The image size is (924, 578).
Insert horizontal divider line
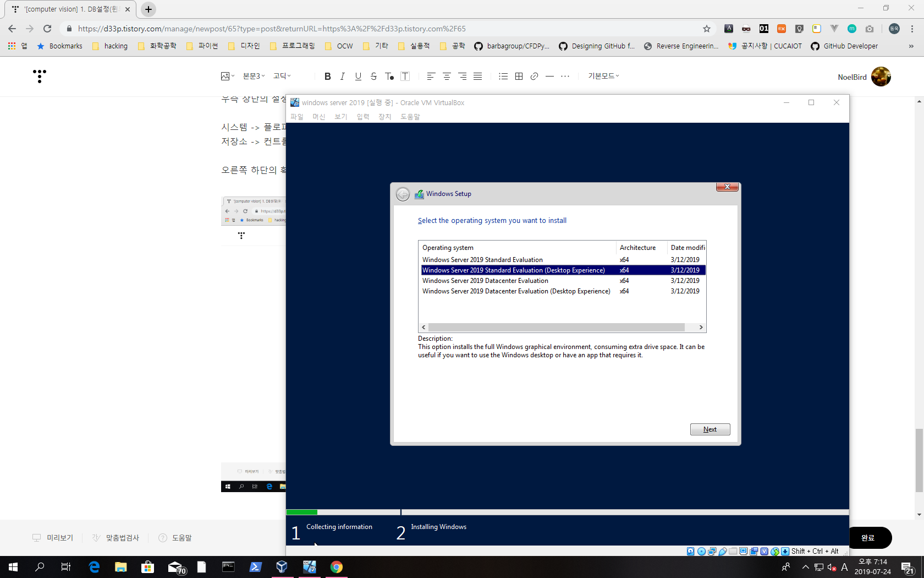pyautogui.click(x=549, y=77)
